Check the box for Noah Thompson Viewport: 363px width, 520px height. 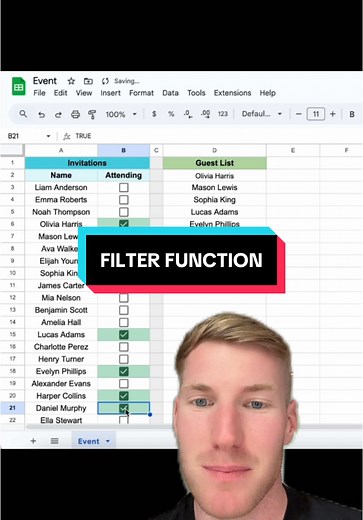124,212
